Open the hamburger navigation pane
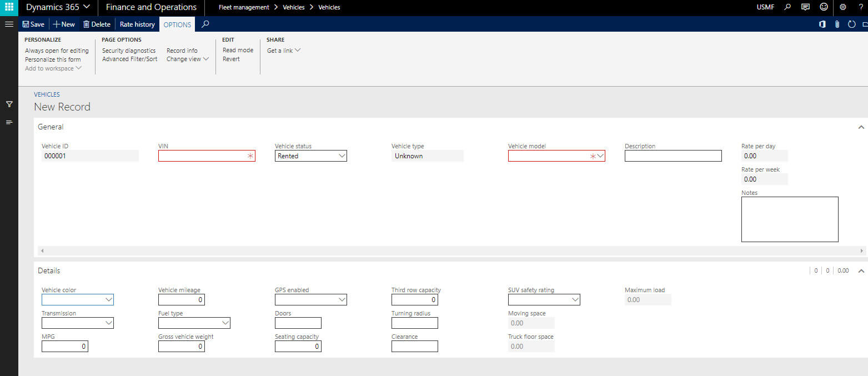 (9, 24)
